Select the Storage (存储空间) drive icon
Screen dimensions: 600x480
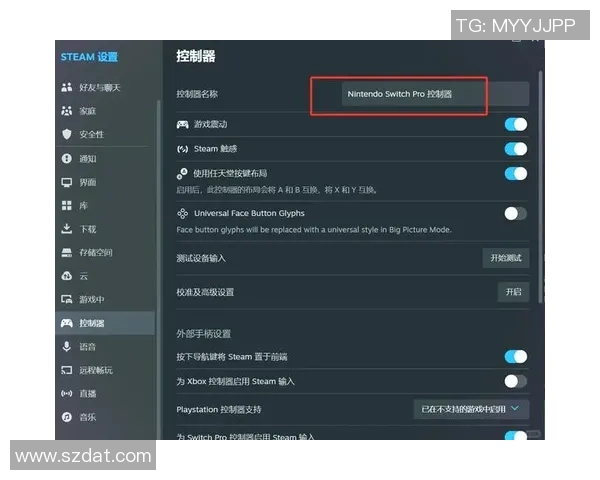tap(67, 253)
